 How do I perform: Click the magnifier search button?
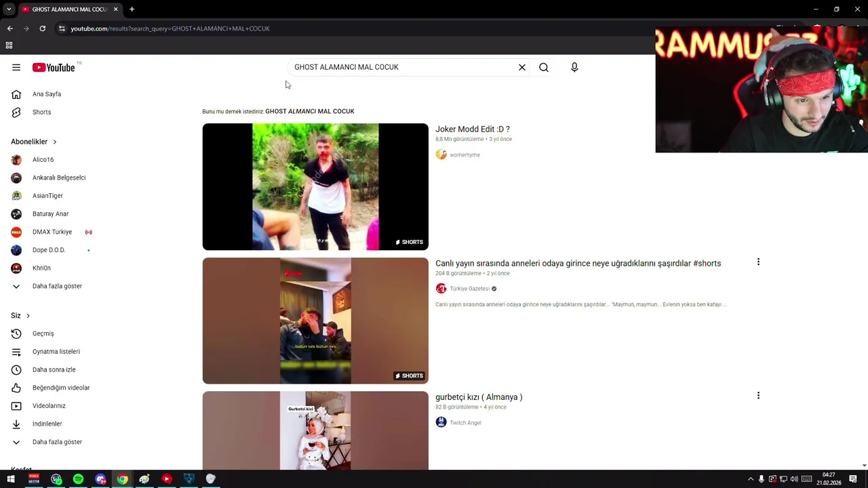(544, 67)
